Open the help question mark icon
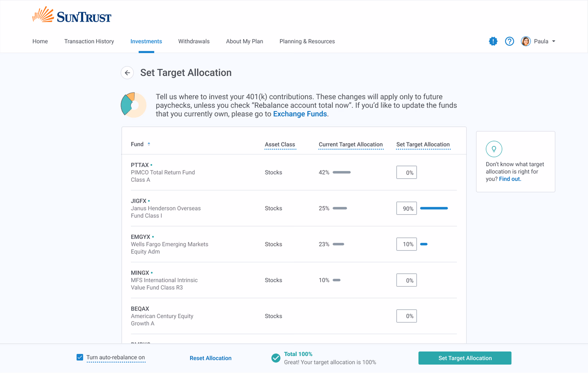Image resolution: width=588 pixels, height=382 pixels. 509,41
